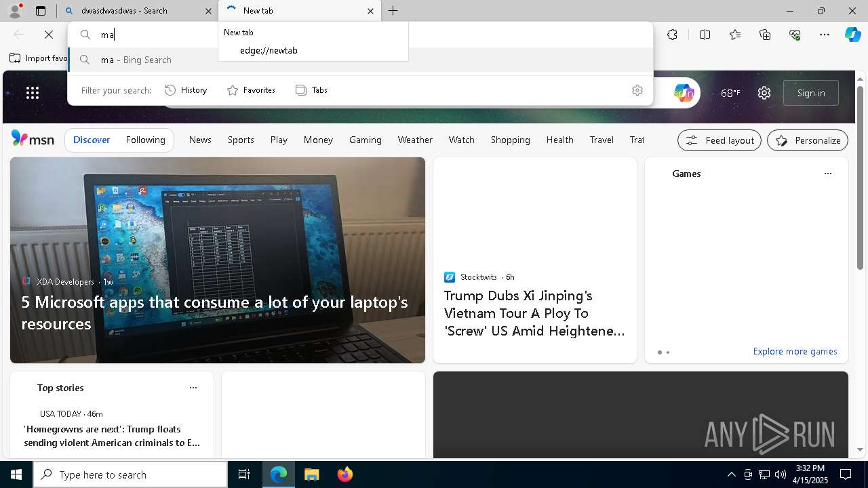Open the Feed layout options
The image size is (868, 488).
click(x=719, y=140)
